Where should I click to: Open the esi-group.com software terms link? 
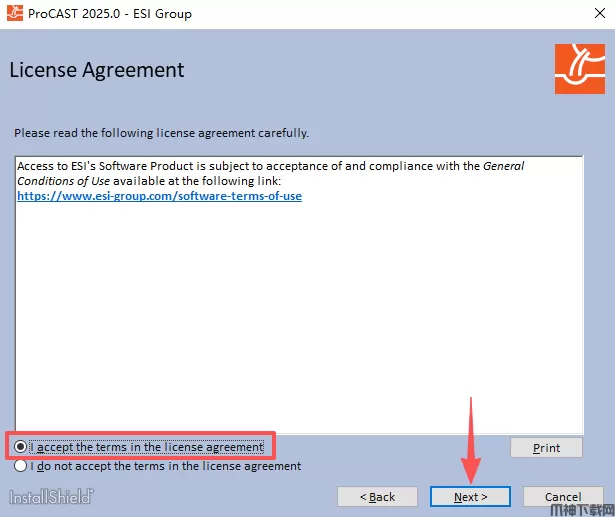(x=159, y=196)
